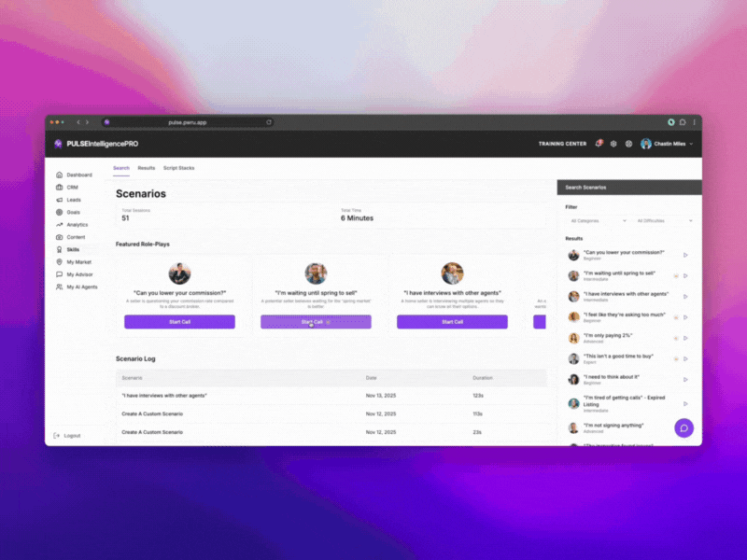Click the avatar on the spring role-play card

point(316,273)
